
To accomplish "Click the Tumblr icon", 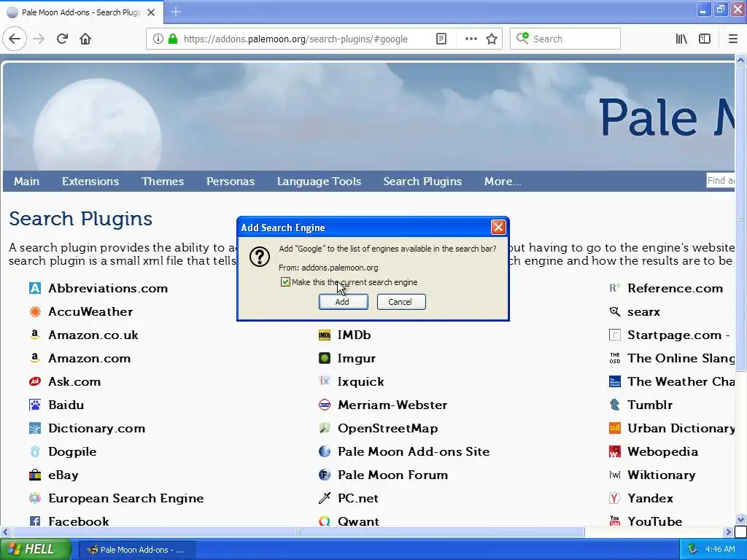I will tap(614, 405).
